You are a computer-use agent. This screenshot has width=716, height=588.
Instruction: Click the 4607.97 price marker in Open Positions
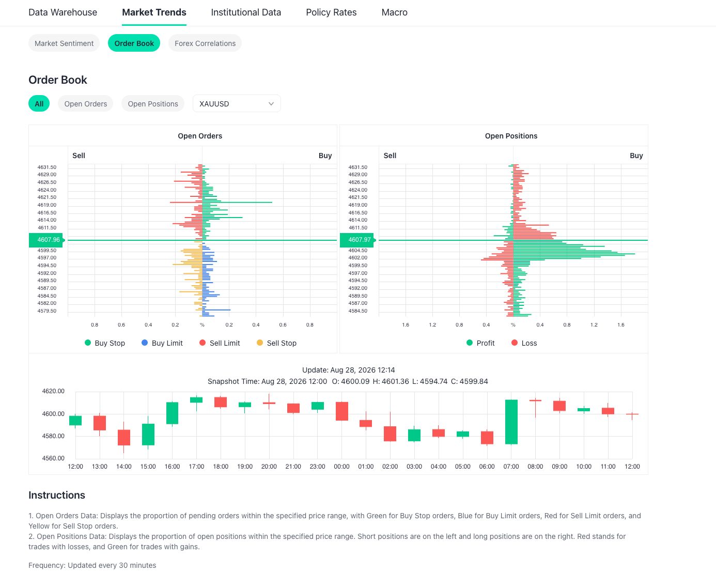(358, 240)
